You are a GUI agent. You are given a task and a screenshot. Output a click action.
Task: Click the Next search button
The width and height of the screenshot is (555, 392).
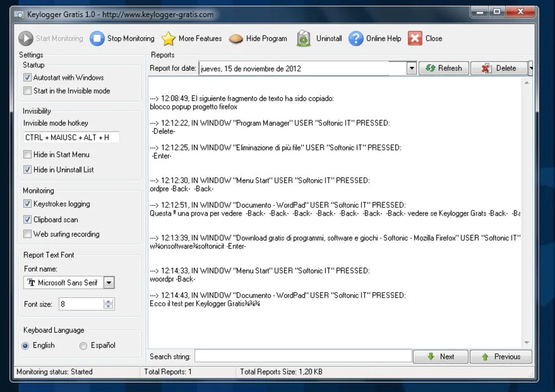click(x=441, y=356)
